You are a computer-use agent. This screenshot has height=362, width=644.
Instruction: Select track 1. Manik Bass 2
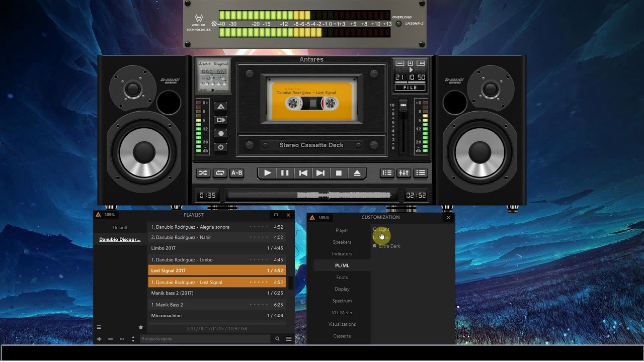[x=217, y=305]
